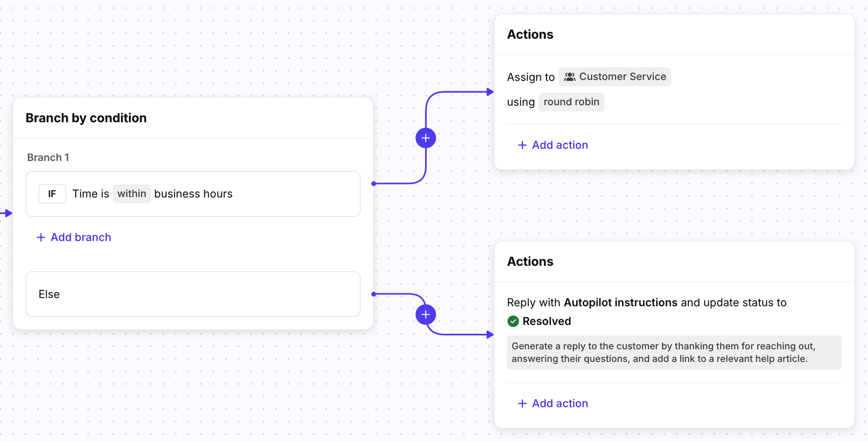
Task: Click the 'Branch by condition' card header
Action: pos(86,118)
